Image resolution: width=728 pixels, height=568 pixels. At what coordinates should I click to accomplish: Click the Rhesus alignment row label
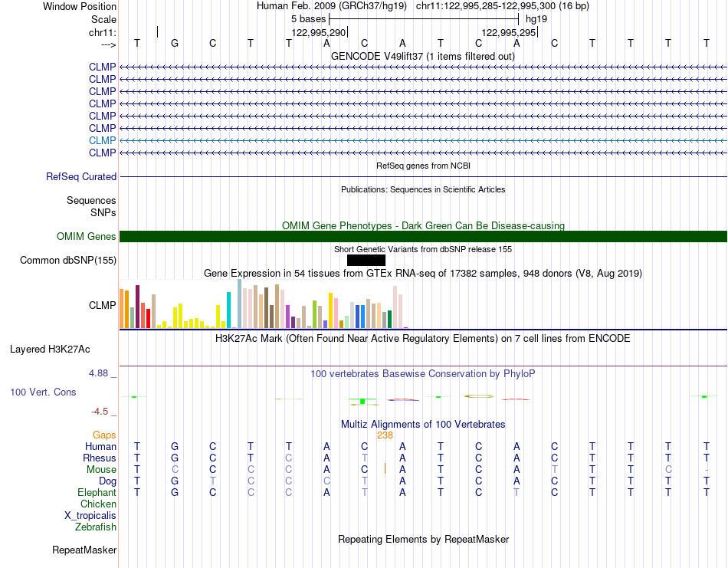[100, 458]
